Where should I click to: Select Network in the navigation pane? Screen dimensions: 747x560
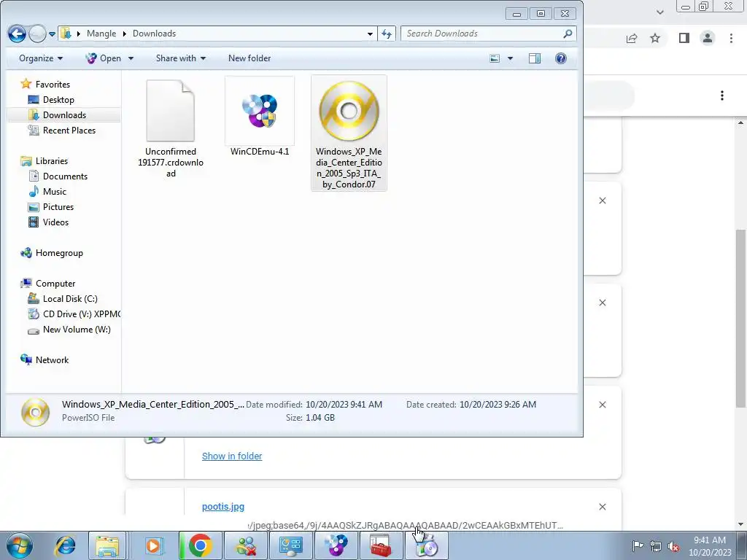coord(52,360)
